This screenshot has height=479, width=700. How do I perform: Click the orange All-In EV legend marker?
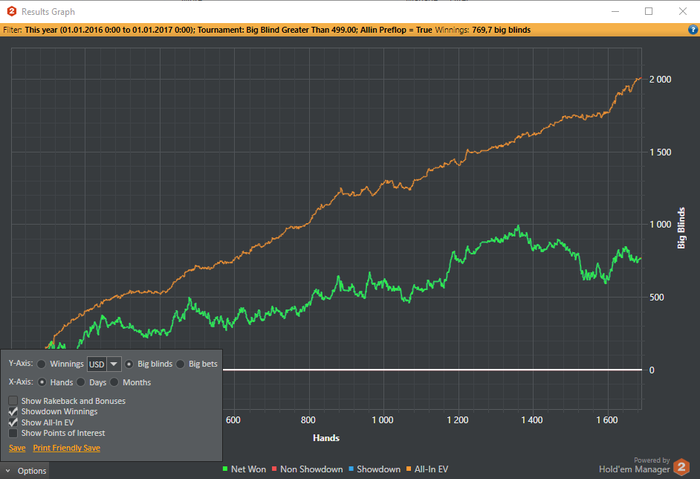(x=408, y=469)
